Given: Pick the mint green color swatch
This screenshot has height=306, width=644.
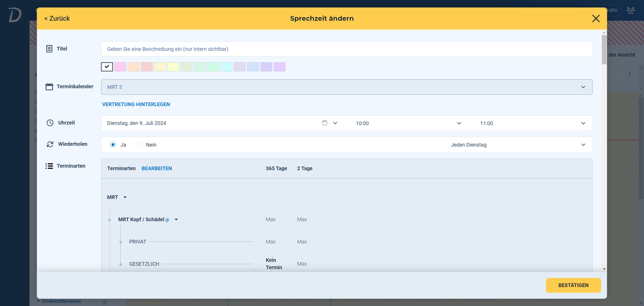Looking at the screenshot, I should [213, 67].
